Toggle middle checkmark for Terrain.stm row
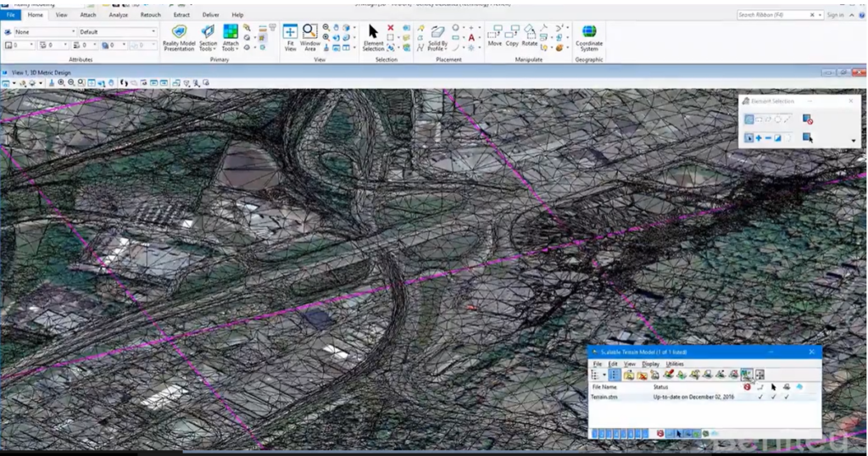The image size is (868, 456). pyautogui.click(x=773, y=397)
